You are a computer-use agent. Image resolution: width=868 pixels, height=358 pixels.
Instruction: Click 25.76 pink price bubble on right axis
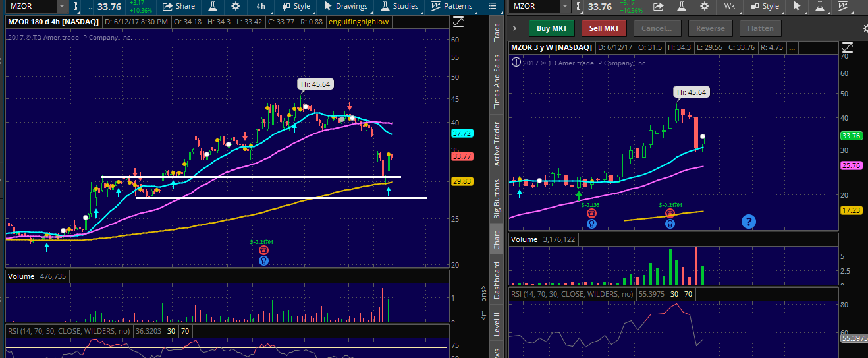pos(851,166)
